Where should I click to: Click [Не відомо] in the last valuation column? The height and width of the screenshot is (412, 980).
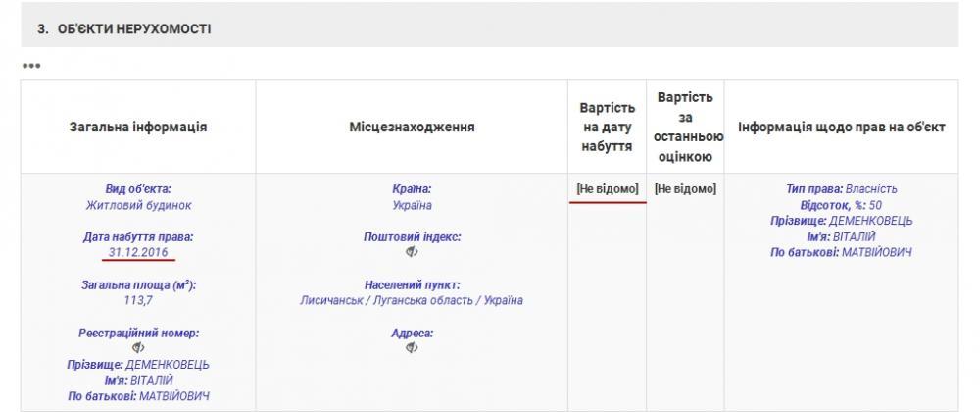tap(685, 188)
